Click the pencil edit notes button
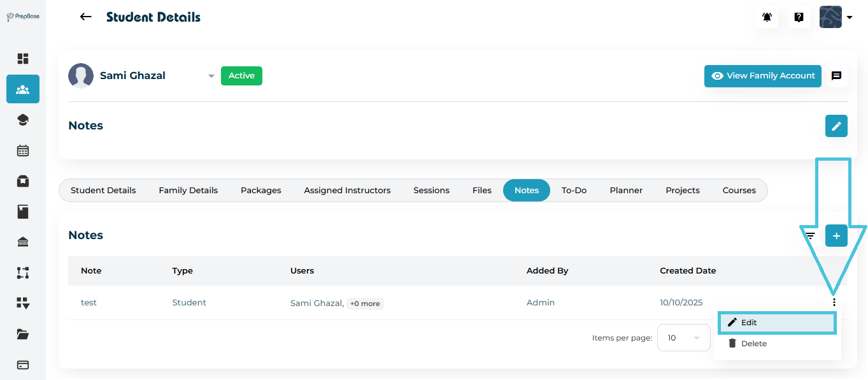 tap(836, 126)
